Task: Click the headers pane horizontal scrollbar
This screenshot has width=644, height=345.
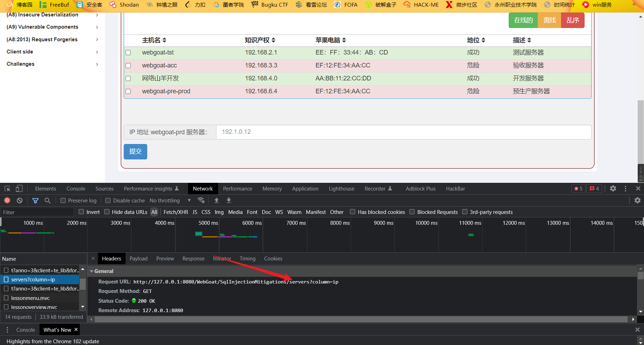Action: coord(361,319)
